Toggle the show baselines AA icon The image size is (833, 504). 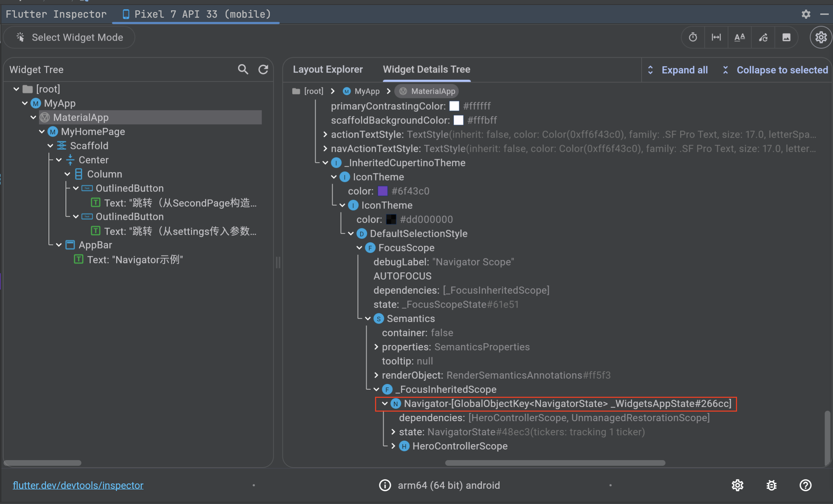(x=739, y=37)
